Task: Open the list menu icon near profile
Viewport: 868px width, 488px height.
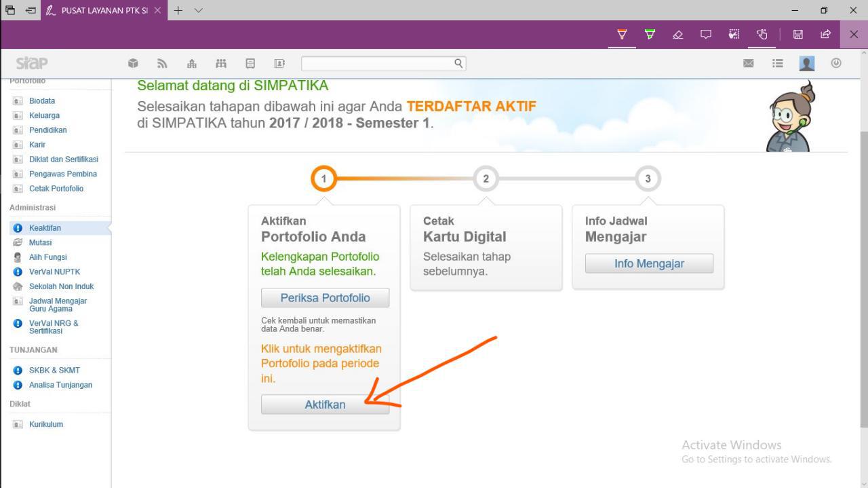Action: 778,63
